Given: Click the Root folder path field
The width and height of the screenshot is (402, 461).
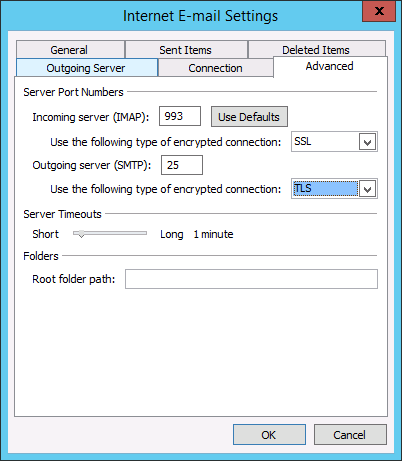Looking at the screenshot, I should click(x=251, y=279).
